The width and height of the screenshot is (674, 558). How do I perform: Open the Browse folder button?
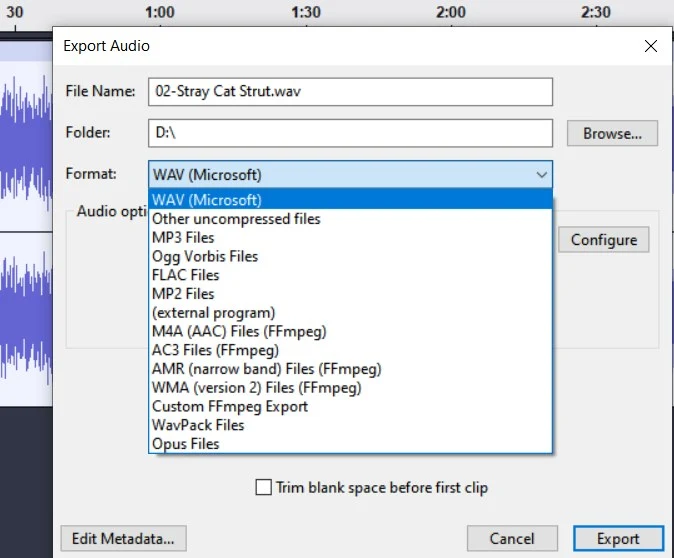[x=612, y=133]
